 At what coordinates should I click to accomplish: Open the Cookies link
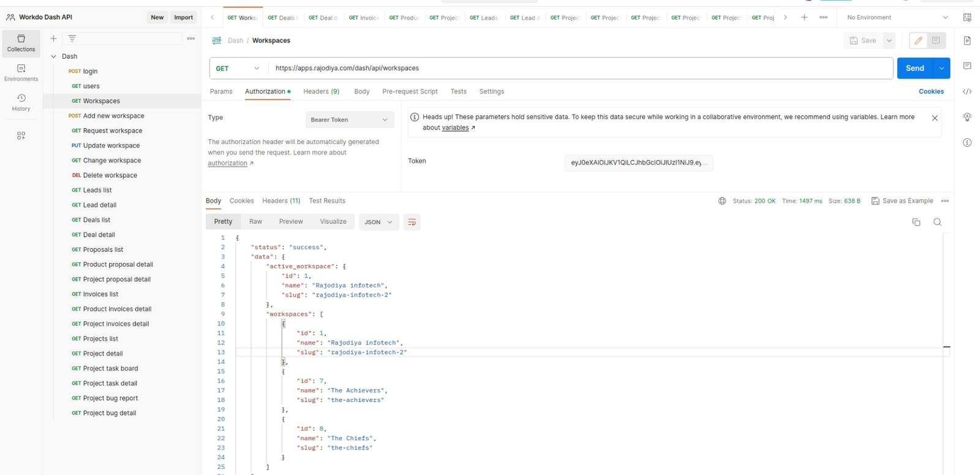pos(931,91)
